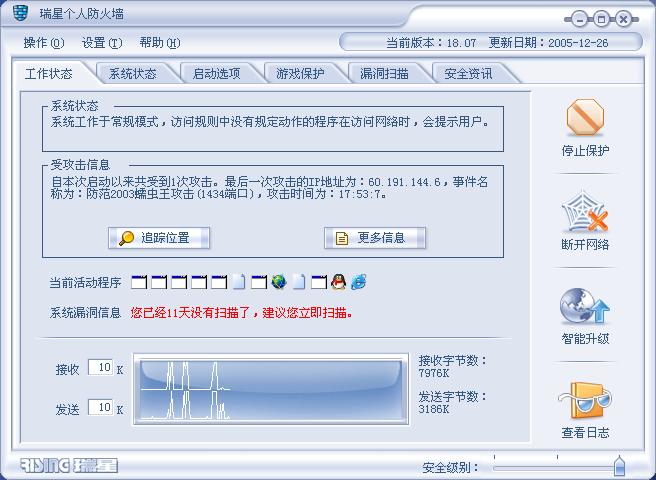This screenshot has height=480, width=656.
Task: Open the 帮助(H) menu
Action: click(160, 43)
